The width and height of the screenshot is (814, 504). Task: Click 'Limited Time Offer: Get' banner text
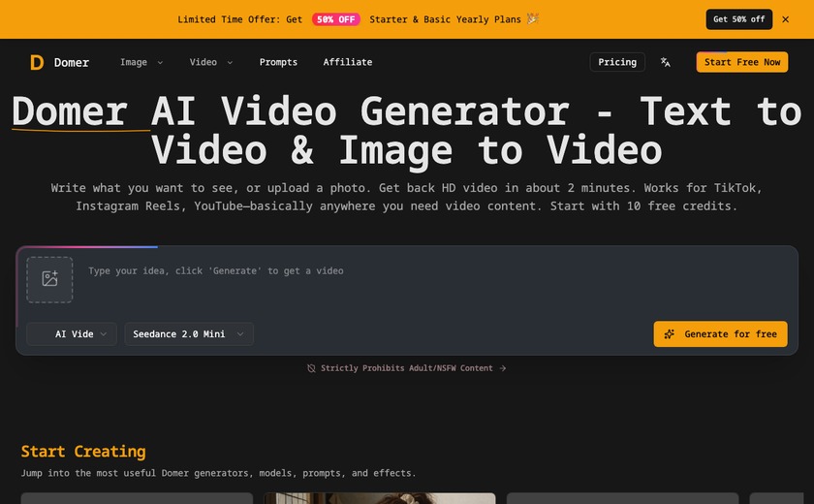point(240,19)
